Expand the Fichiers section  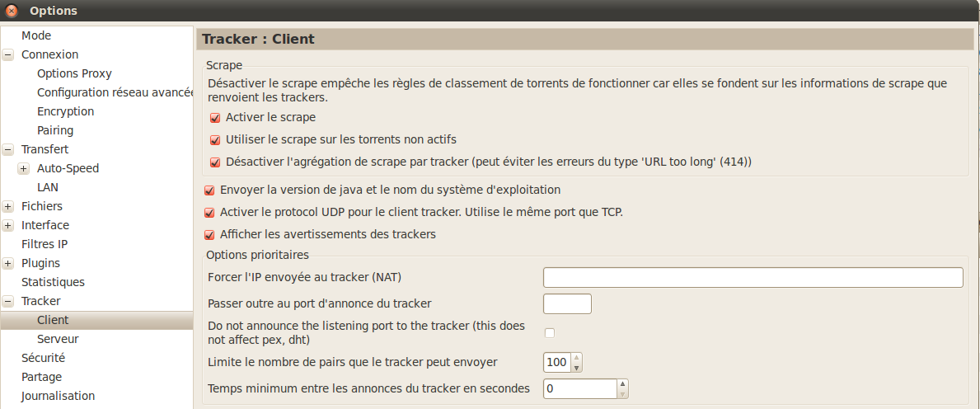tap(8, 207)
